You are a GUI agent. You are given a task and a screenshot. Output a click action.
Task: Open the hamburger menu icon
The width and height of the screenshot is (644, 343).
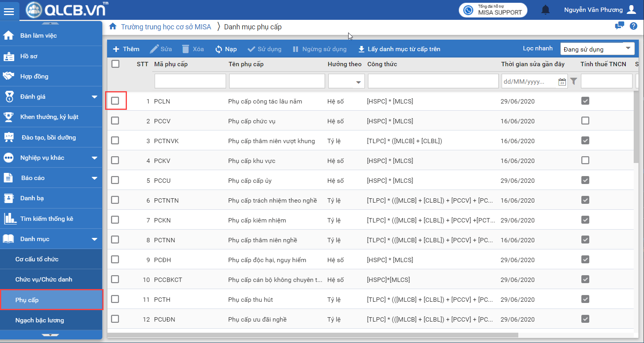9,11
